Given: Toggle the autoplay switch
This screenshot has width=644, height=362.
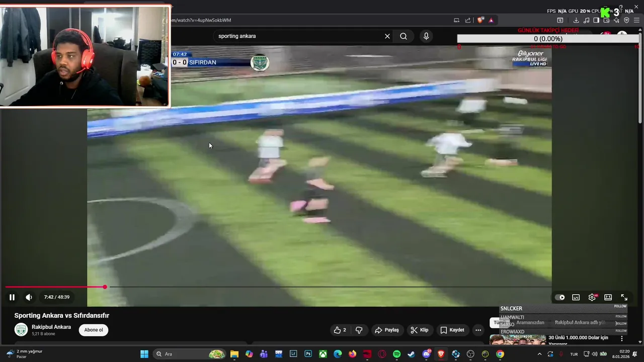Looking at the screenshot, I should tap(560, 297).
